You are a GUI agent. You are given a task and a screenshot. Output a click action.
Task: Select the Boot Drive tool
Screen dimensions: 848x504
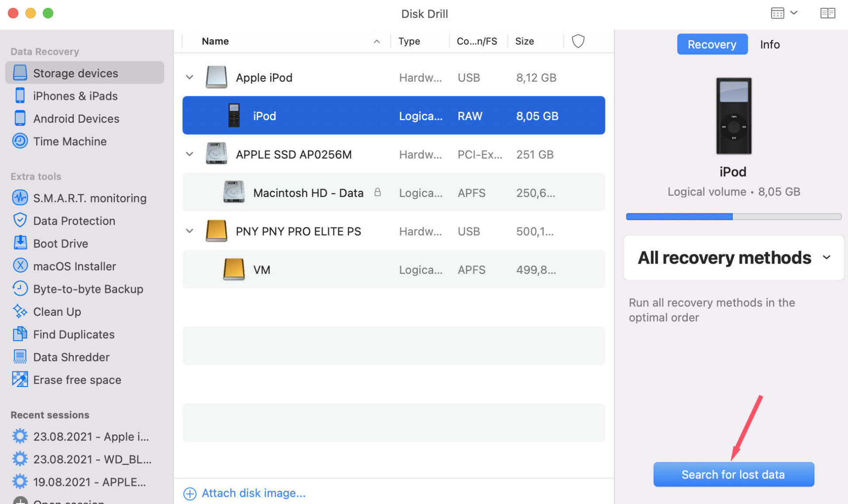(x=61, y=243)
